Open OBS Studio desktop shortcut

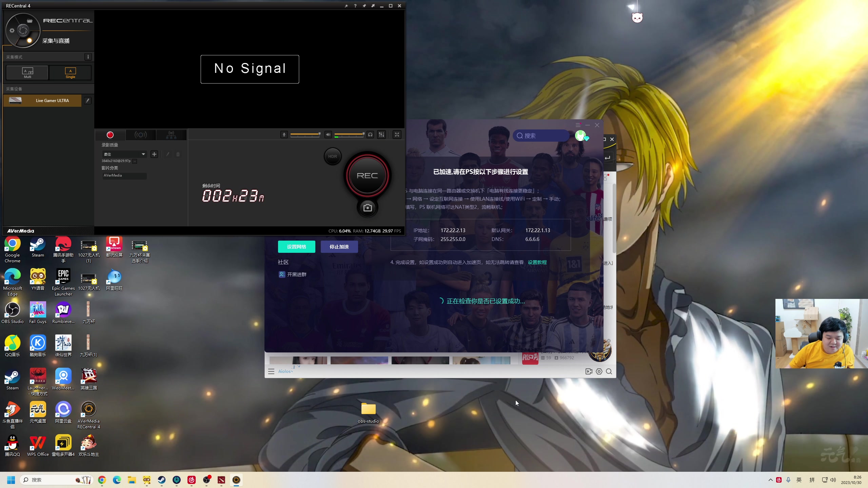point(13,313)
